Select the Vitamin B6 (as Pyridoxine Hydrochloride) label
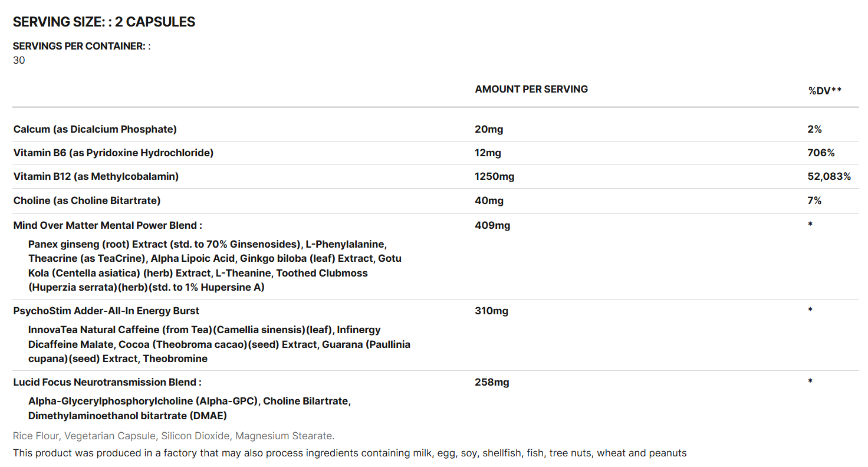Screen dimensions: 868x467 click(x=113, y=153)
